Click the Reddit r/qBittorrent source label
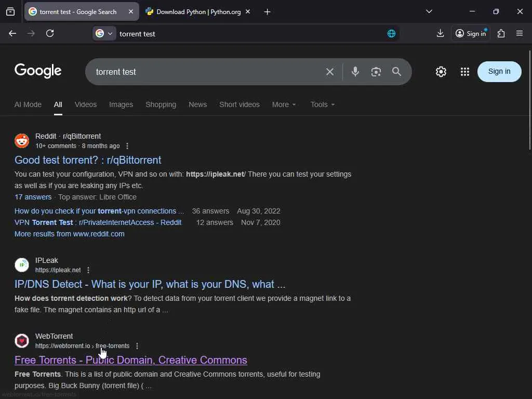The width and height of the screenshot is (532, 399). pos(68,136)
